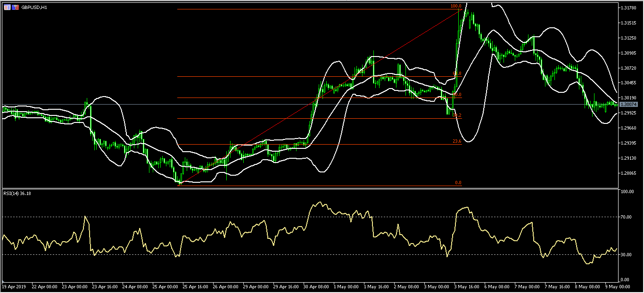Click the 9 May 00:00 time axis label
The image size is (644, 293).
point(619,286)
